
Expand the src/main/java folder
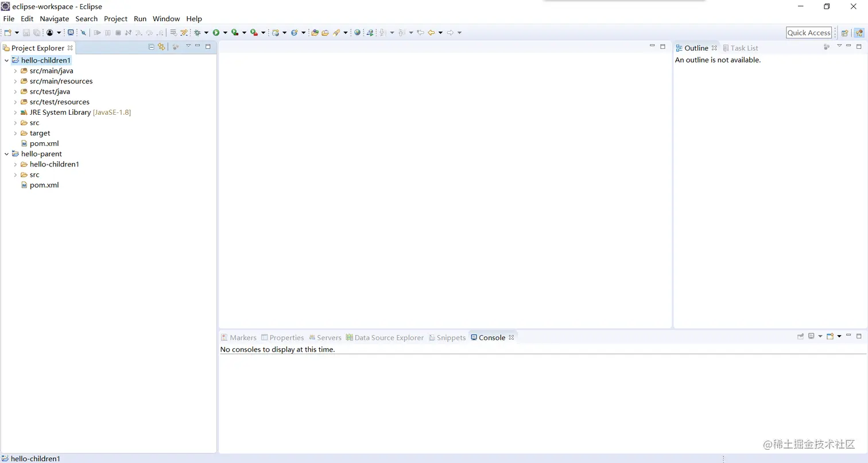coord(15,71)
